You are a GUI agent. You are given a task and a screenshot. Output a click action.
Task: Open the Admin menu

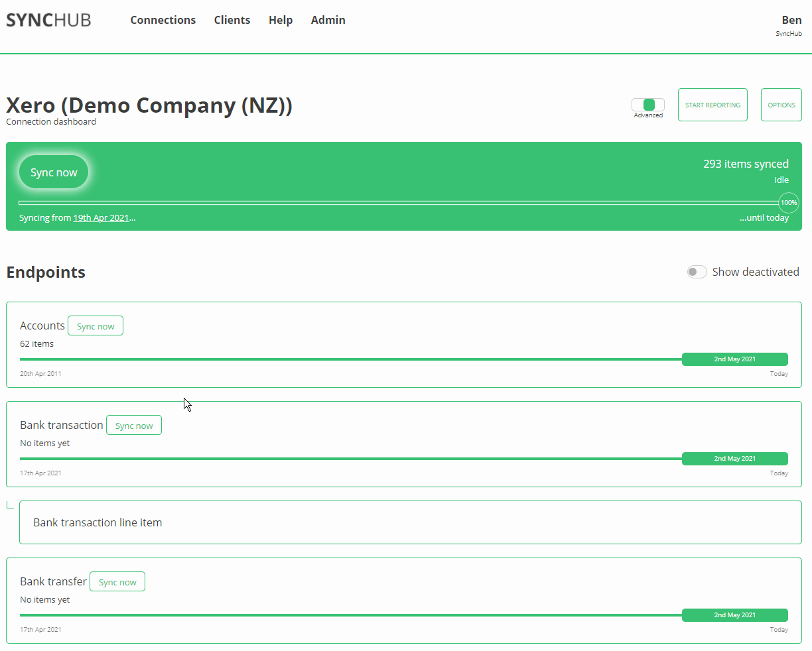click(328, 20)
